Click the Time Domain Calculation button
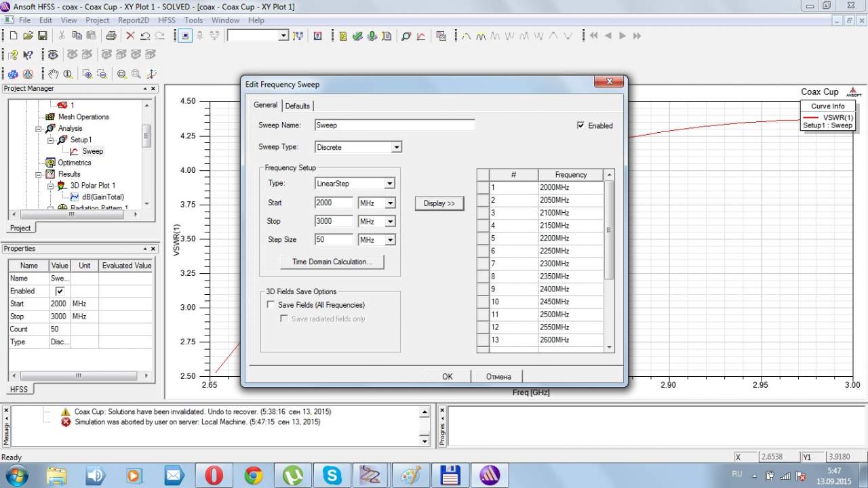 point(332,262)
